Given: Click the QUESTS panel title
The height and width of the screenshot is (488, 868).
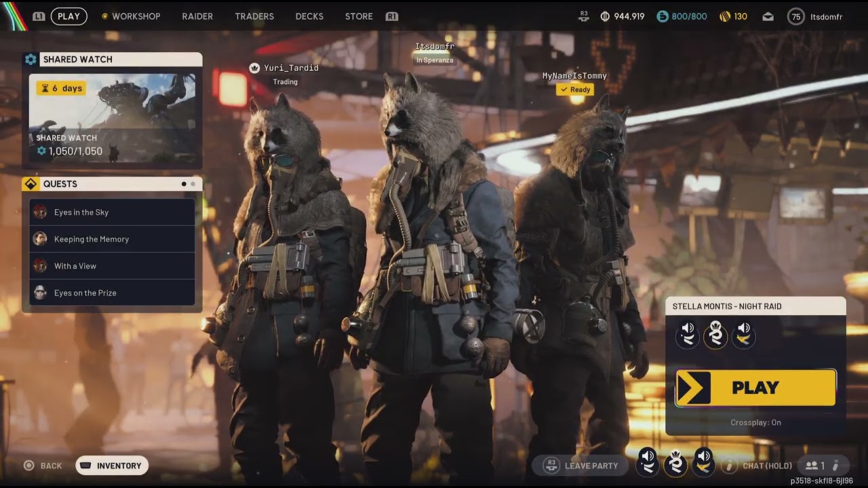Looking at the screenshot, I should point(60,184).
